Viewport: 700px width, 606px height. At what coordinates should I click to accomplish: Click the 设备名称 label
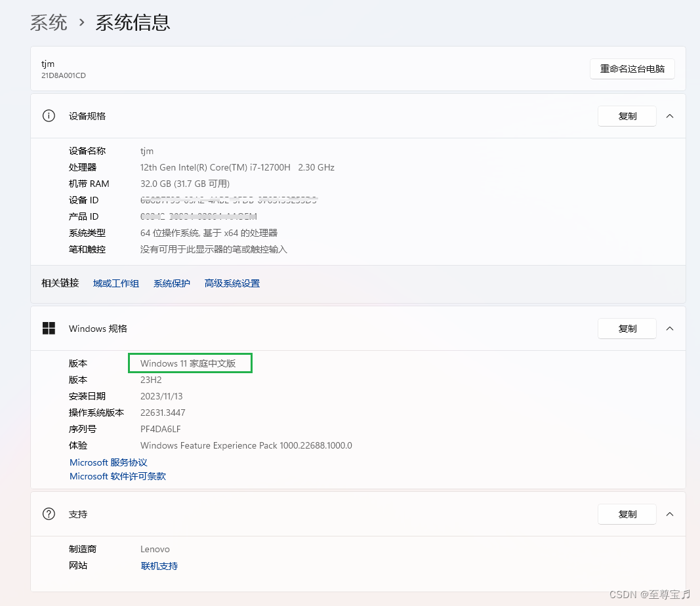tap(87, 151)
